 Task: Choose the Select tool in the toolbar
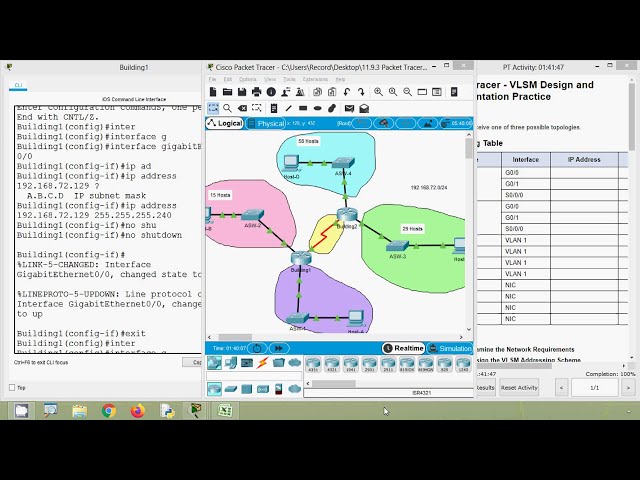(213, 108)
